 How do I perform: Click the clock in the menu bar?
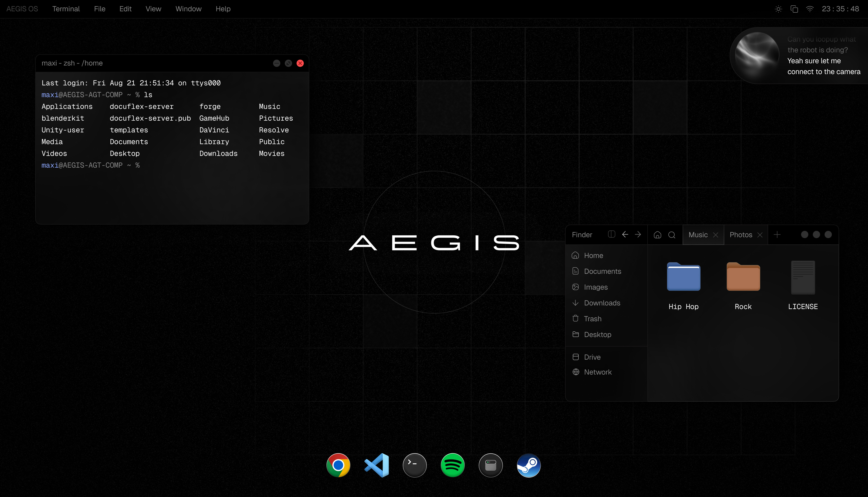(840, 9)
